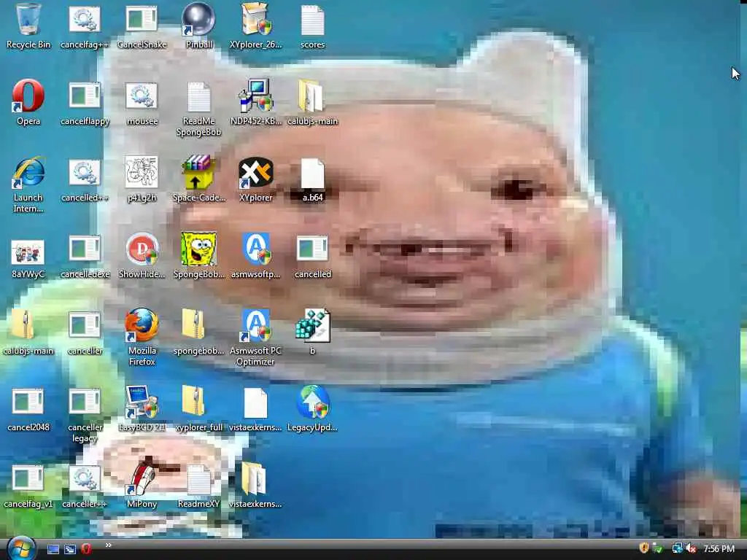
Task: Open the network tray icon
Action: point(678,548)
